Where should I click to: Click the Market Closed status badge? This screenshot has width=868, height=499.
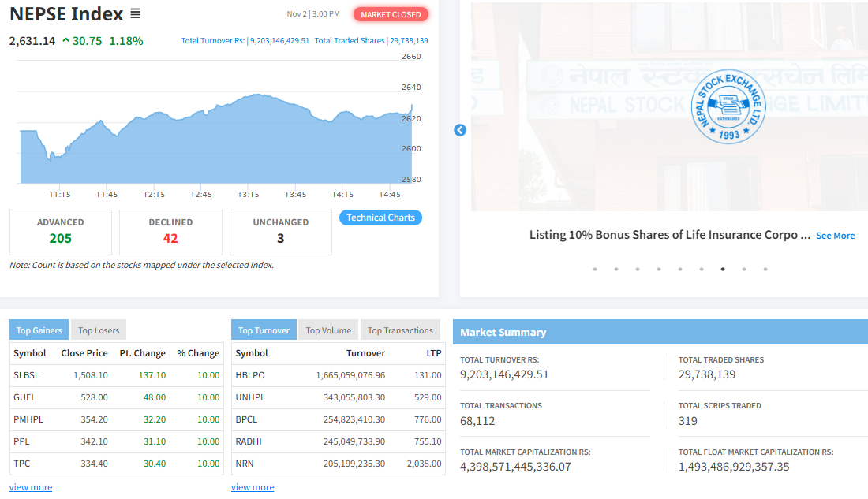[391, 14]
